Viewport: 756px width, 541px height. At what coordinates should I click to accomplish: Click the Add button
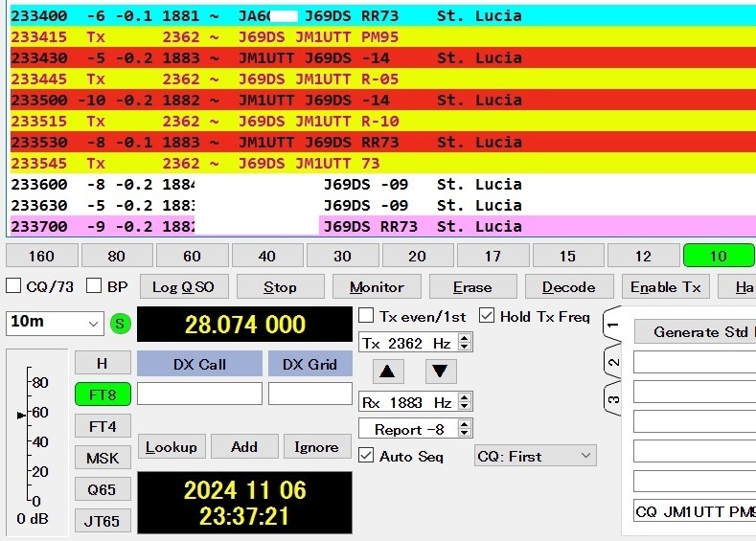tap(244, 446)
